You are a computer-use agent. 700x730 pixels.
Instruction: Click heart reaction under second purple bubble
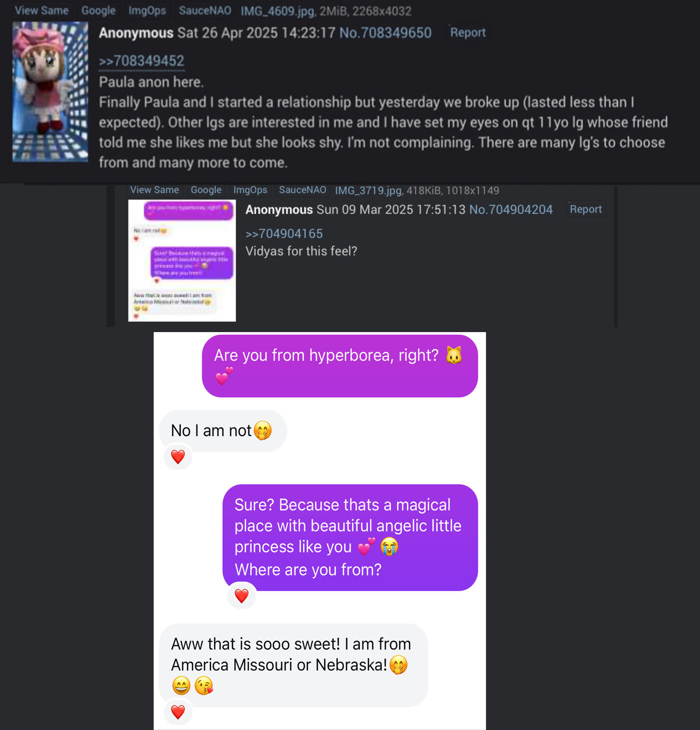click(x=242, y=596)
